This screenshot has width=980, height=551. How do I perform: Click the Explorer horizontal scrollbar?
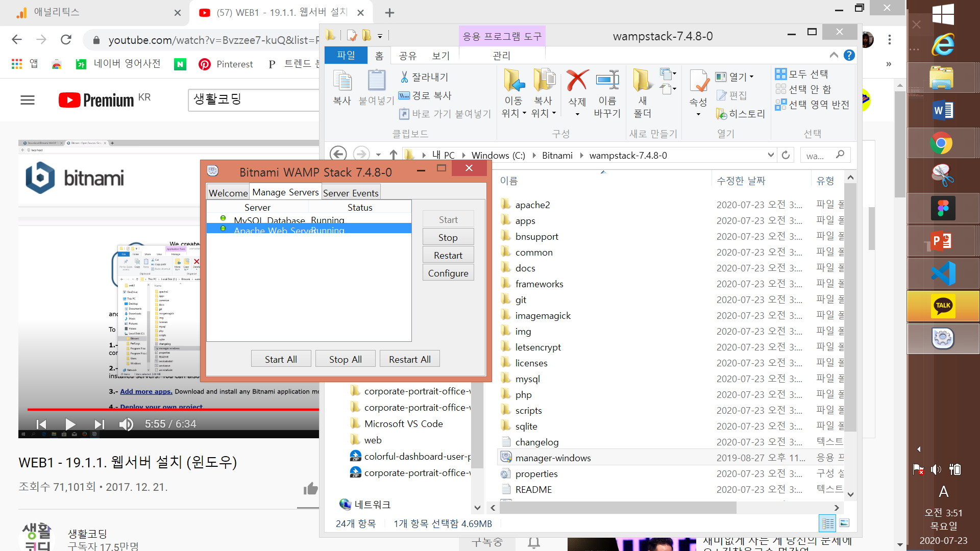click(619, 508)
